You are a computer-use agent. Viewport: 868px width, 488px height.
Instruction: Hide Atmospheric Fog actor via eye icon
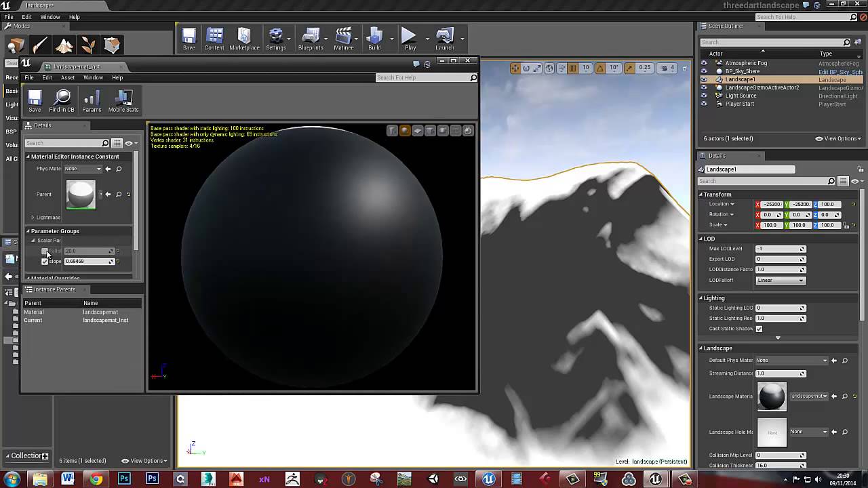click(703, 63)
